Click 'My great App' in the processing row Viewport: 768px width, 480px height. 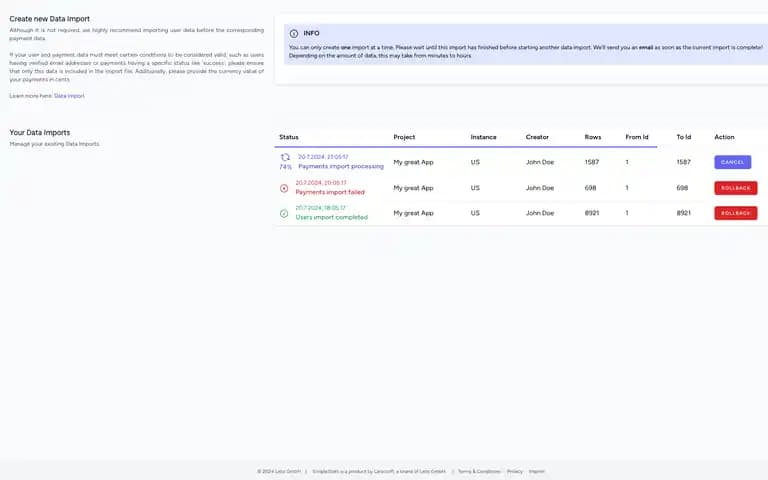pyautogui.click(x=413, y=162)
